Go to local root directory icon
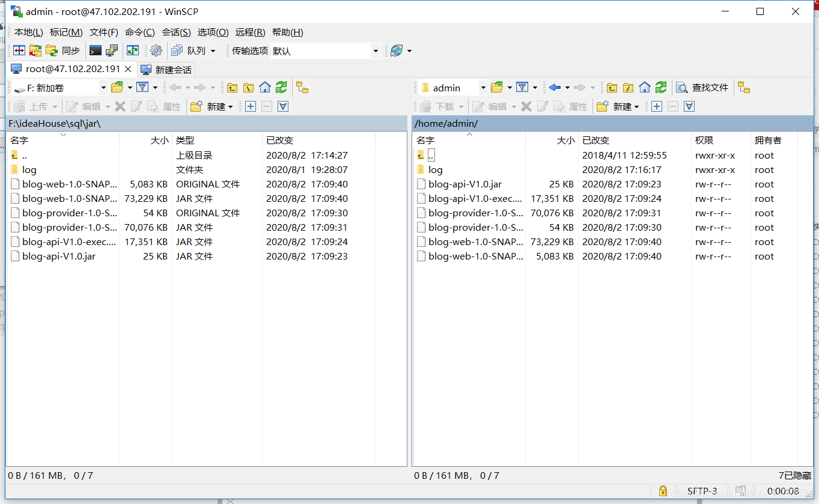The height and width of the screenshot is (504, 819). [x=248, y=88]
